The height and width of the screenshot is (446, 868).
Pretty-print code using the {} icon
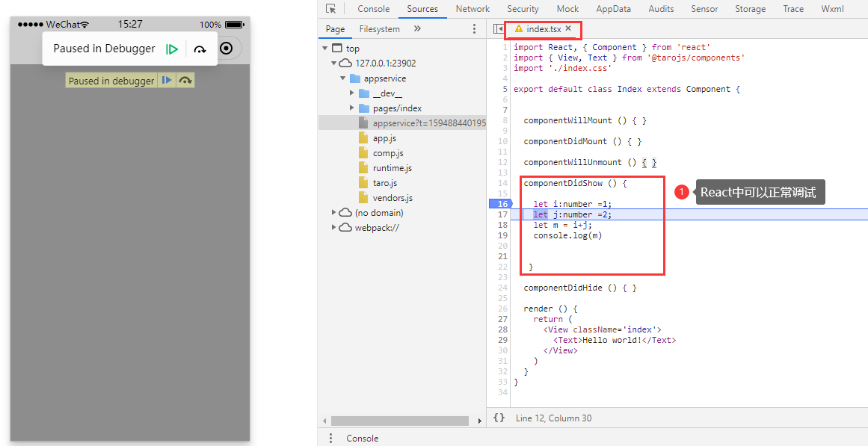pyautogui.click(x=499, y=418)
